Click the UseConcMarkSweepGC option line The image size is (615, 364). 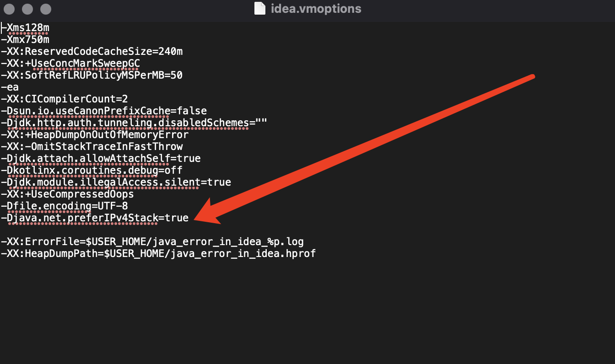pyautogui.click(x=71, y=64)
